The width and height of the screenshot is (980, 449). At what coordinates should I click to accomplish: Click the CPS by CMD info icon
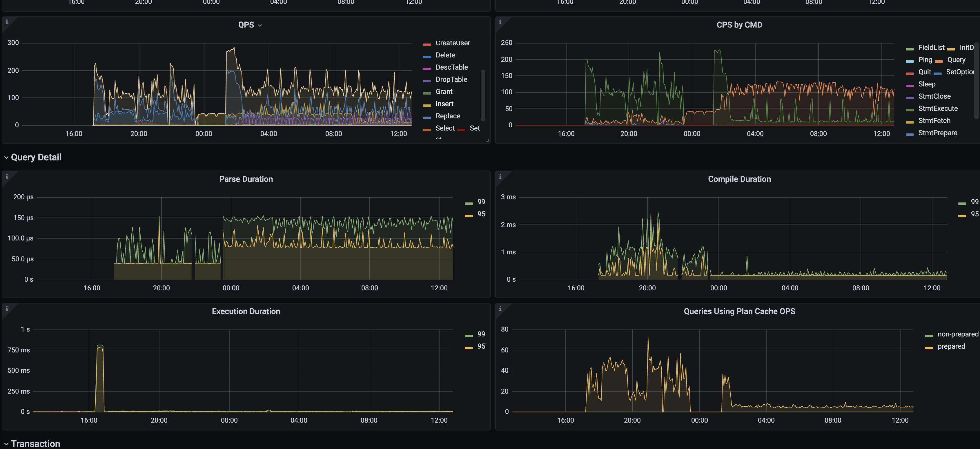tap(500, 22)
